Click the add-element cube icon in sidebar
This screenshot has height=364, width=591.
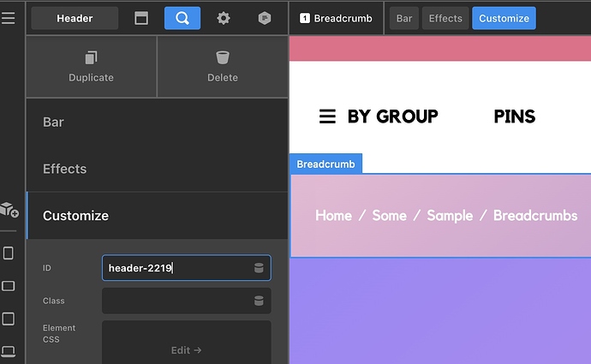pos(9,210)
